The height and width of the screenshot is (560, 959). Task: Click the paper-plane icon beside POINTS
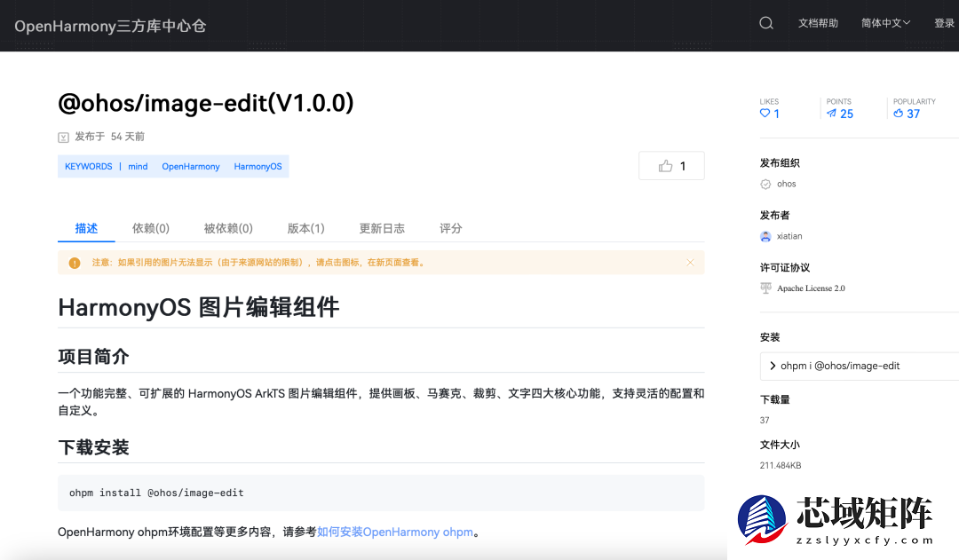(x=831, y=114)
